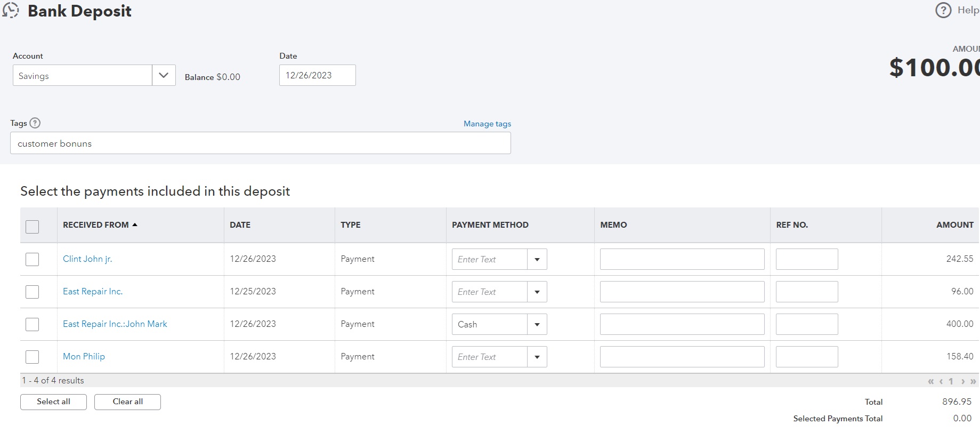Sort by the Amount column header
The image size is (980, 441).
tap(954, 225)
